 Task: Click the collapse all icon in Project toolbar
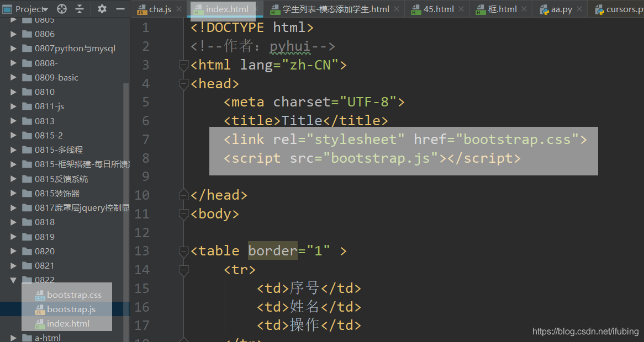[x=80, y=9]
